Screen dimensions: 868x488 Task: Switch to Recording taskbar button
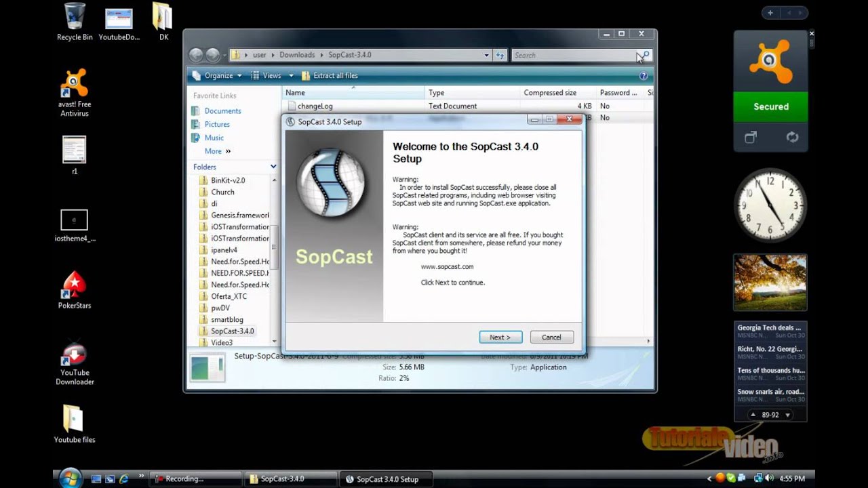tap(196, 479)
